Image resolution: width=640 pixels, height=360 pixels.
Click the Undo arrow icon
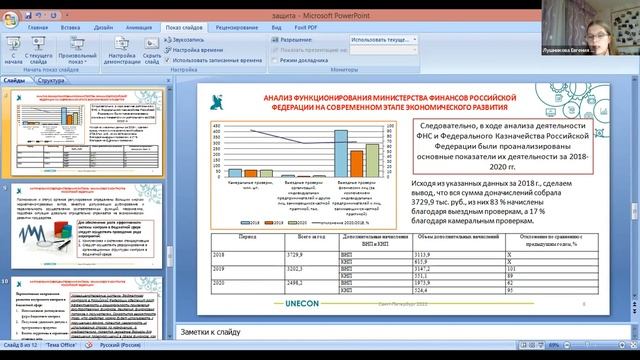pyautogui.click(x=39, y=16)
